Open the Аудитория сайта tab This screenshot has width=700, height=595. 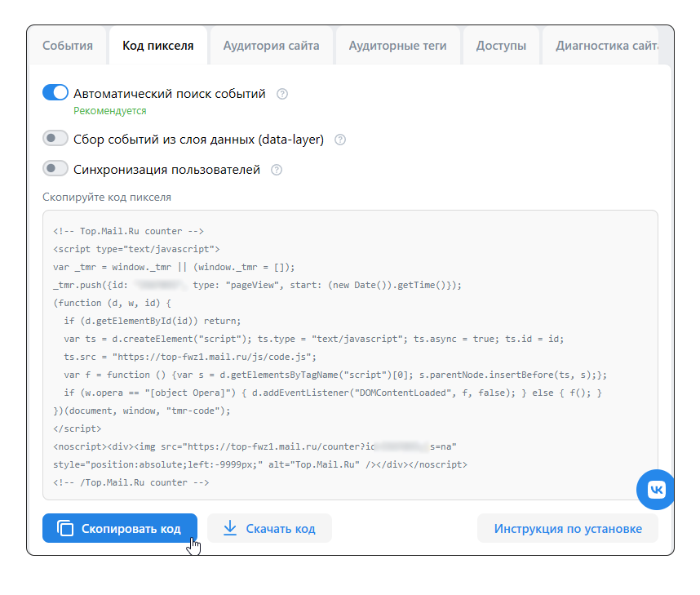pos(271,46)
